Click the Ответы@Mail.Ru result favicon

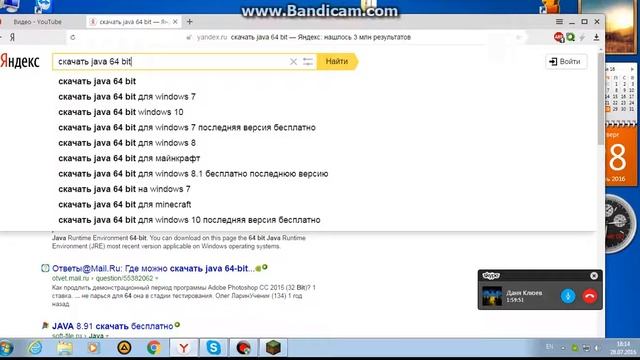(x=45, y=268)
